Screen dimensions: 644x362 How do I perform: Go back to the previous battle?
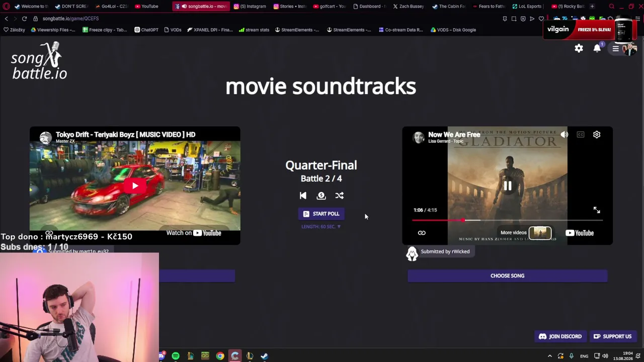click(303, 196)
